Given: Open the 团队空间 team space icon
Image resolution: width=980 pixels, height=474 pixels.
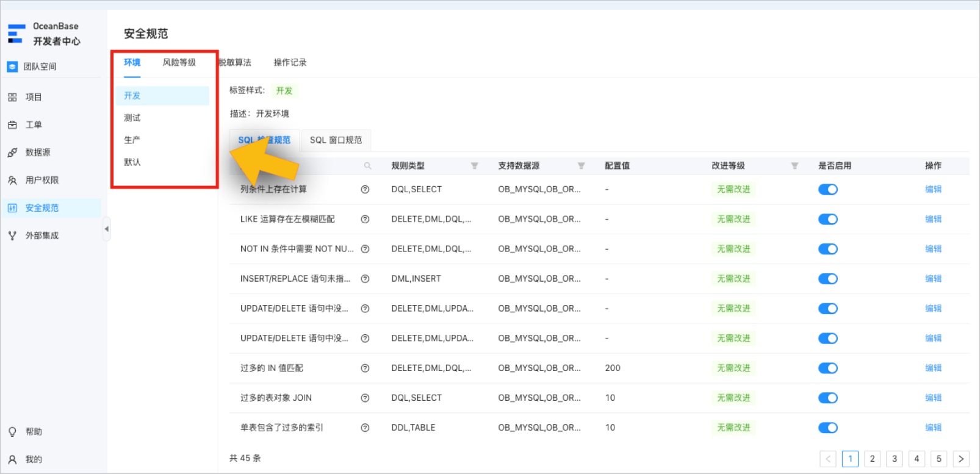Looking at the screenshot, I should tap(12, 66).
